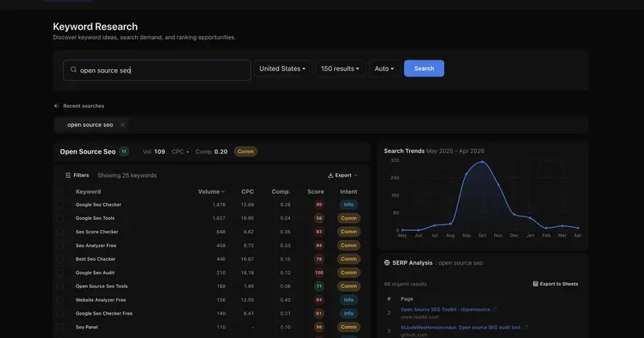Screen dimensions: 644x338
Task: Click score badge 84 for Seo Analyzer Free
Action: point(319,245)
